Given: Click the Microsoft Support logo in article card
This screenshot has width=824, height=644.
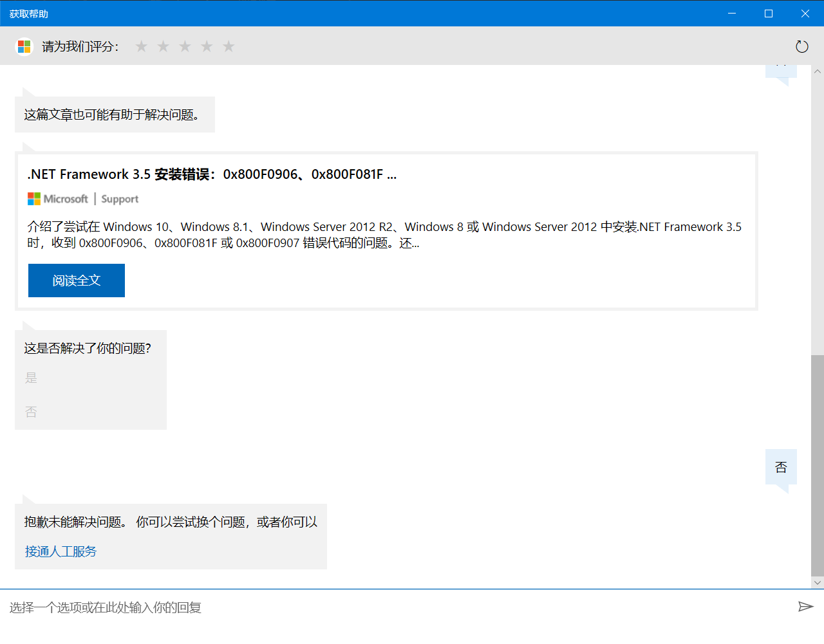Looking at the screenshot, I should (83, 199).
